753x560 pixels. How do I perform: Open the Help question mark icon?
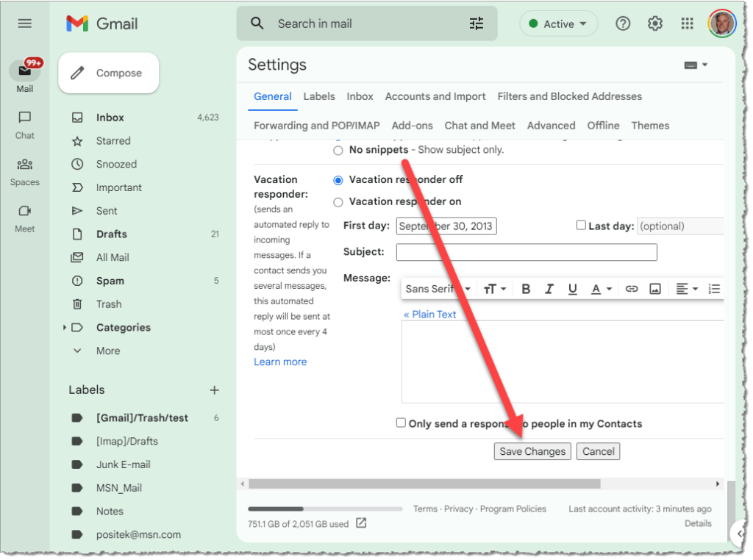(623, 24)
